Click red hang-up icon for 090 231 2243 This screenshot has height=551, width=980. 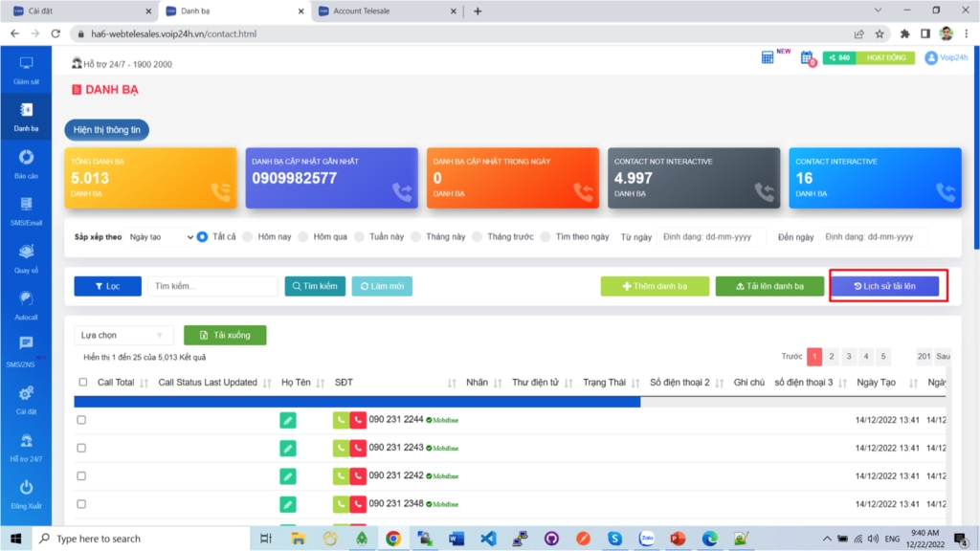[x=358, y=448]
